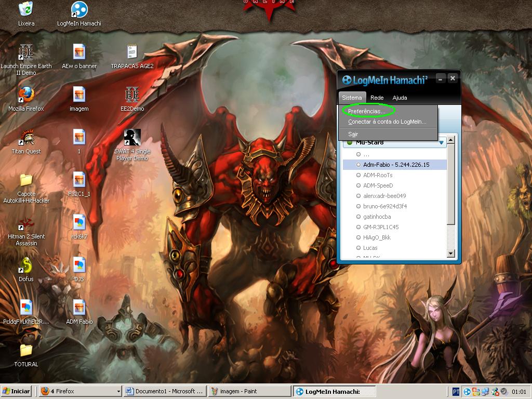The image size is (532, 399).
Task: Click the green Mu-Star8 network status dot
Action: click(x=350, y=143)
